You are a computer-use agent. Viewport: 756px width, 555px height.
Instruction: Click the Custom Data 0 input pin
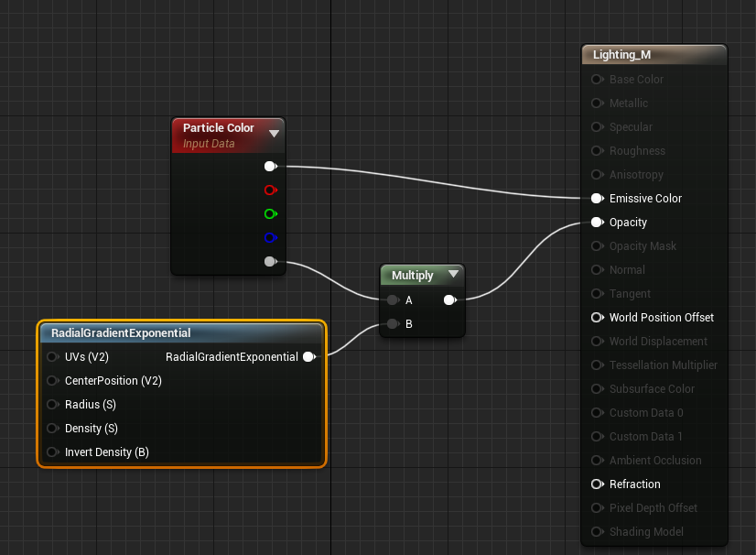coord(598,413)
